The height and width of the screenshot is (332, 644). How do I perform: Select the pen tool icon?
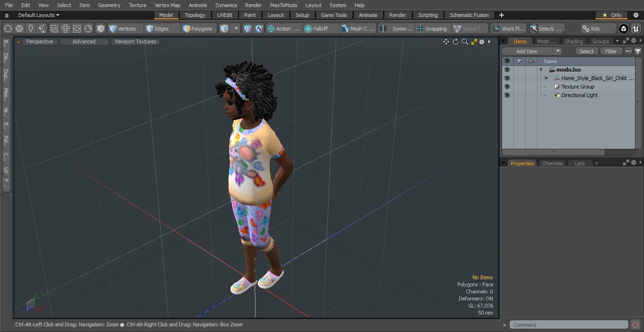pyautogui.click(x=31, y=29)
